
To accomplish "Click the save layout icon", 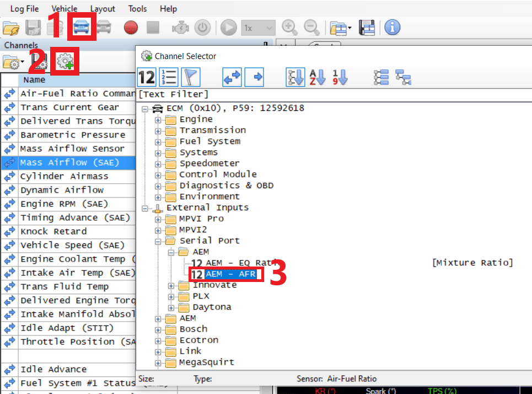I will (367, 28).
